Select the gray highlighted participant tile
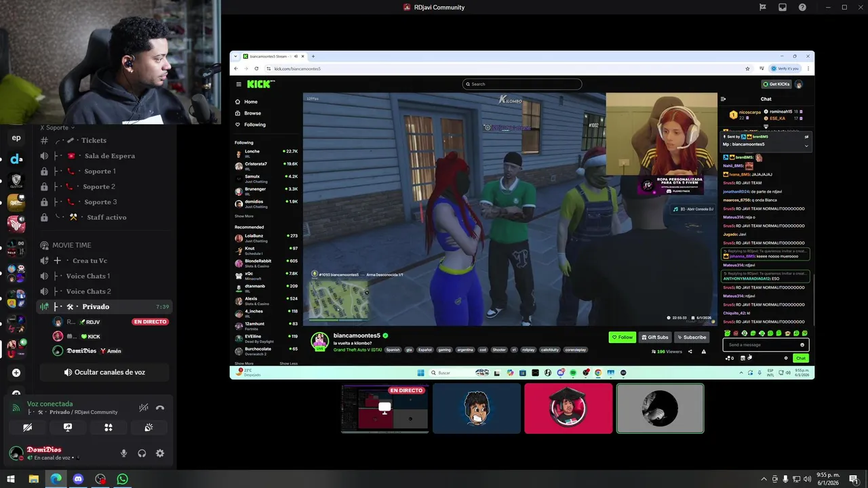The image size is (868, 488). [x=660, y=409]
